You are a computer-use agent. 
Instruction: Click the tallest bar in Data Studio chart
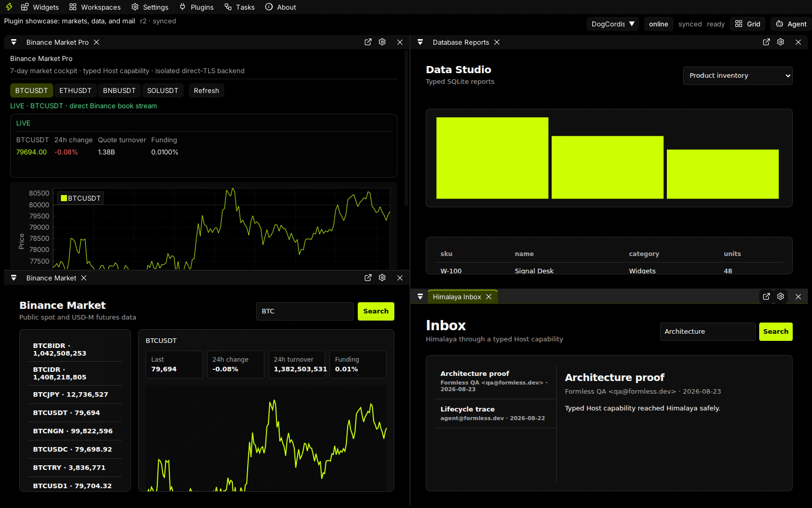point(492,158)
